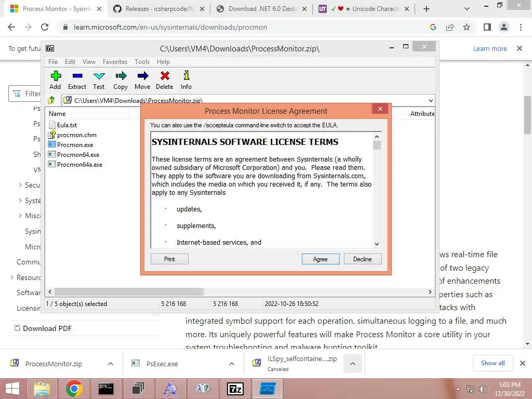Click Show all downloads
Image resolution: width=532 pixels, height=399 pixels.
point(493,363)
